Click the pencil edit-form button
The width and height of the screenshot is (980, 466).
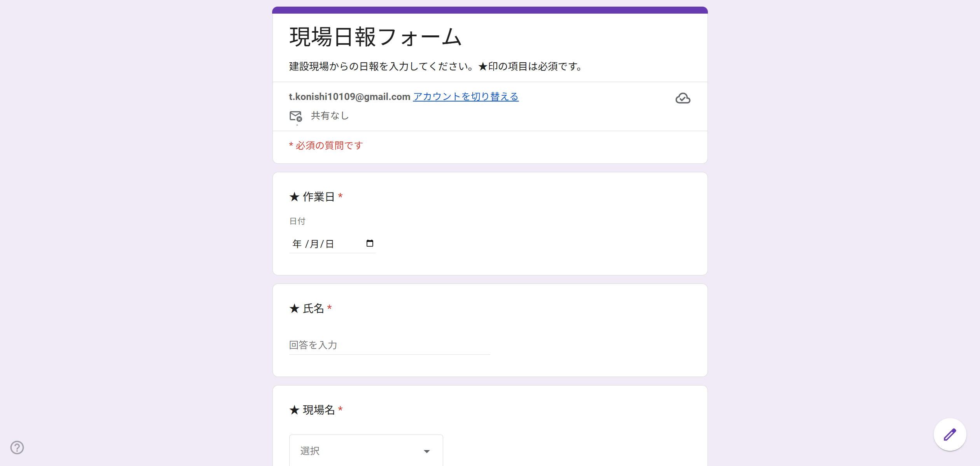tap(950, 434)
